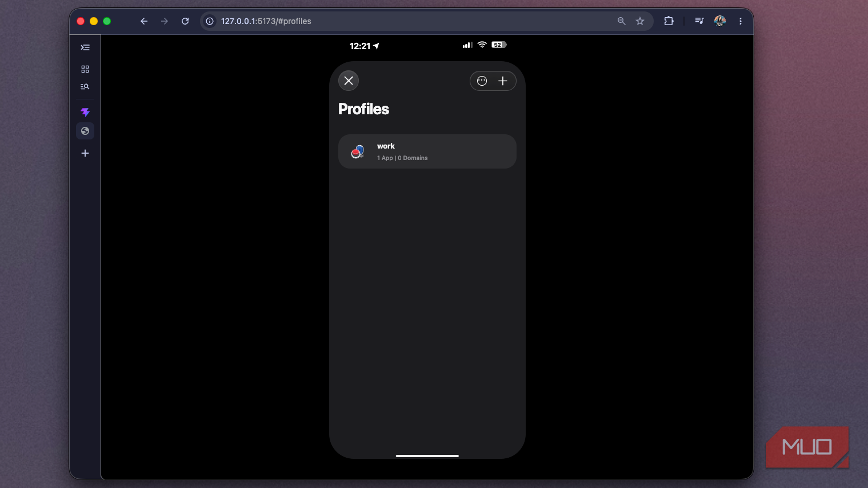The height and width of the screenshot is (488, 868).
Task: Click the "1 App | 0 Domains" subtitle
Action: pyautogui.click(x=402, y=158)
